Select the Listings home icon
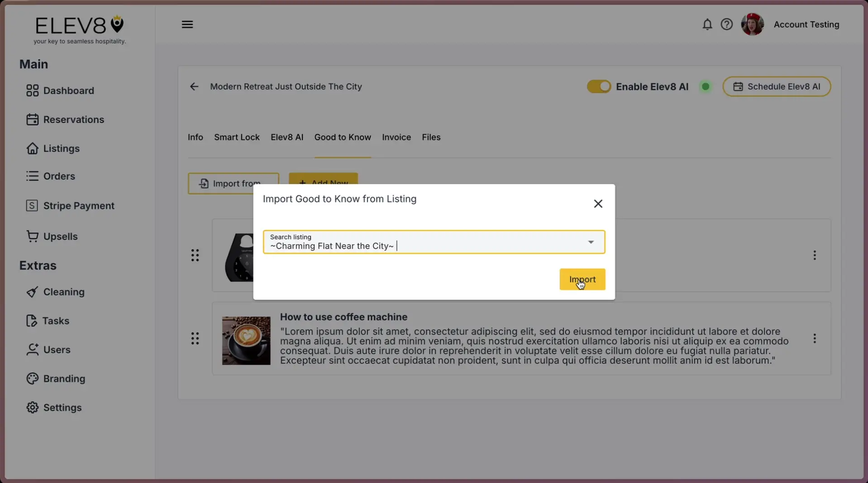Screen dimensions: 868x483 (x=32, y=148)
